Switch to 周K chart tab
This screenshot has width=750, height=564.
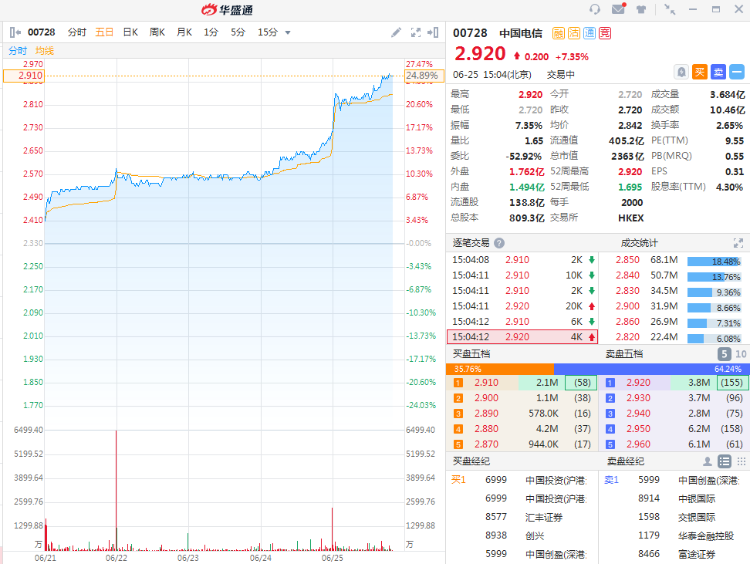(157, 32)
